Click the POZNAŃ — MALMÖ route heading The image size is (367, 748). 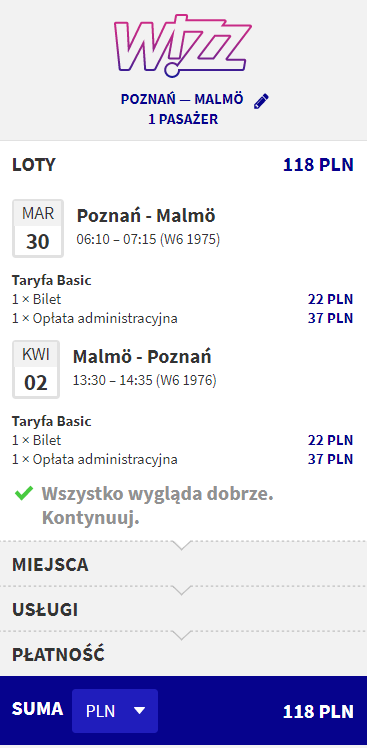pyautogui.click(x=182, y=100)
